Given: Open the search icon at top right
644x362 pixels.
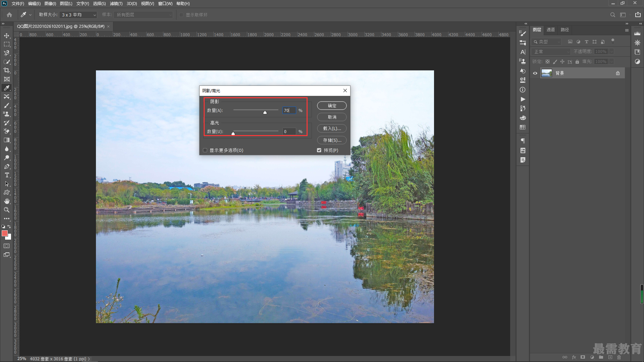Looking at the screenshot, I should [x=612, y=15].
